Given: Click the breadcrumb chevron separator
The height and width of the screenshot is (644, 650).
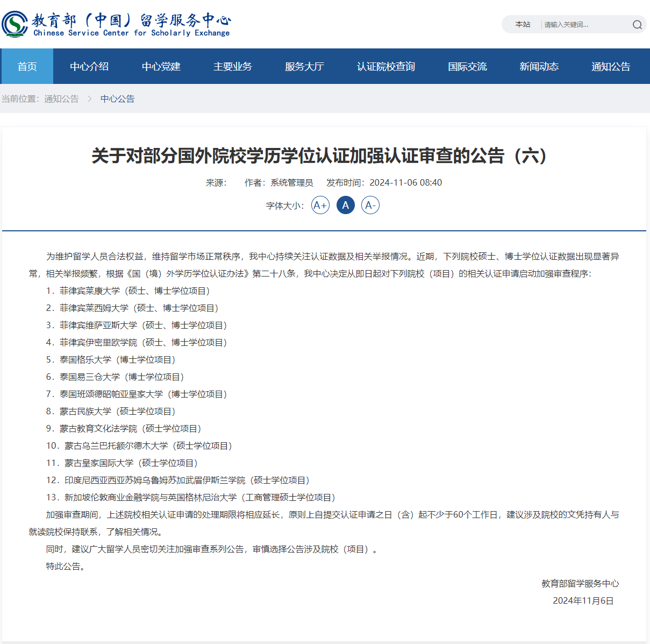Looking at the screenshot, I should 90,99.
